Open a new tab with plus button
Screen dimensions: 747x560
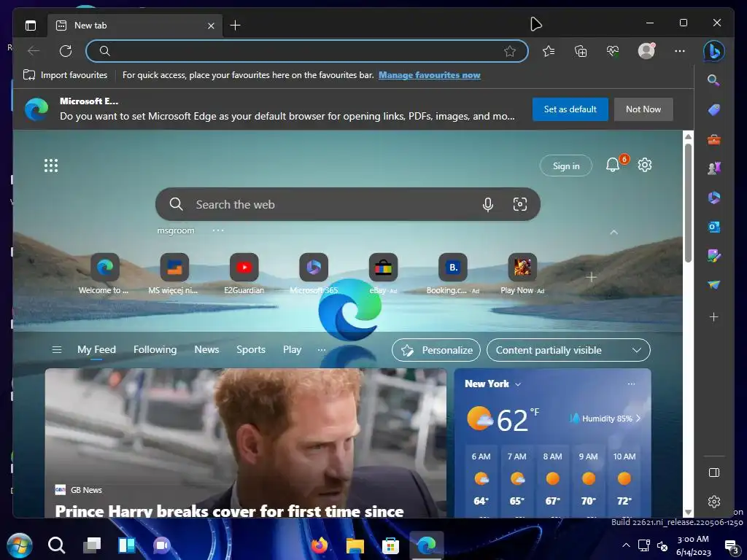click(236, 26)
